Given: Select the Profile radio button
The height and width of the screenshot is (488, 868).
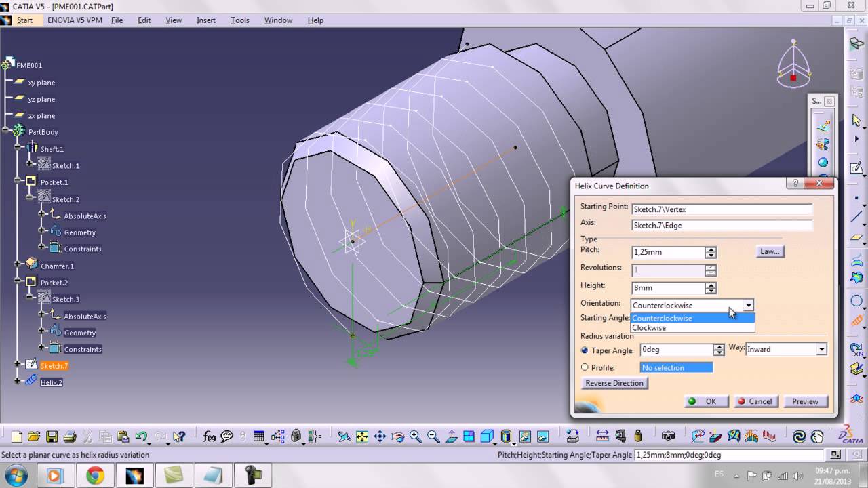Looking at the screenshot, I should click(x=585, y=367).
